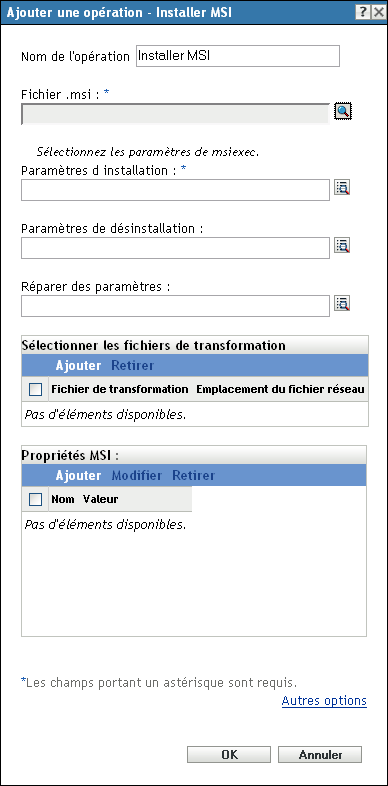Open the Paramètres de désinstallation editor icon
Screen dimensions: 388x786
click(x=342, y=246)
